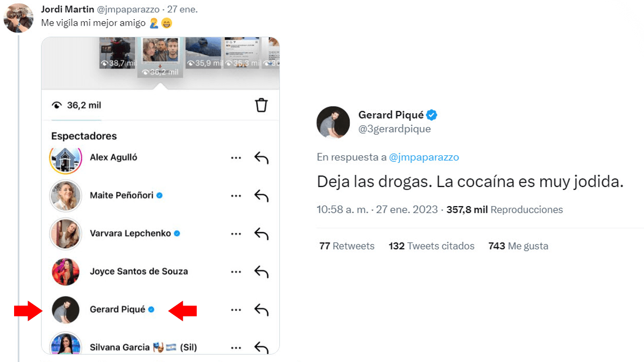Click Gerard Piqué's verified badge on his tweet

(x=432, y=115)
